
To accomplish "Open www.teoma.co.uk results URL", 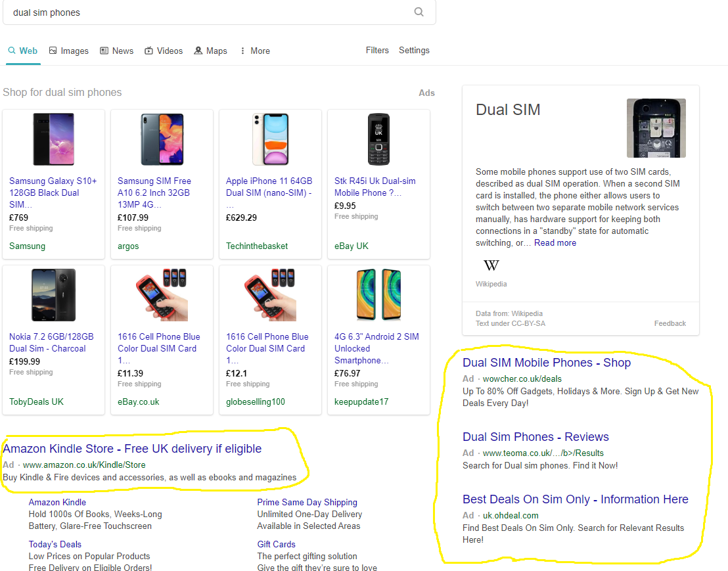I will click(x=543, y=453).
